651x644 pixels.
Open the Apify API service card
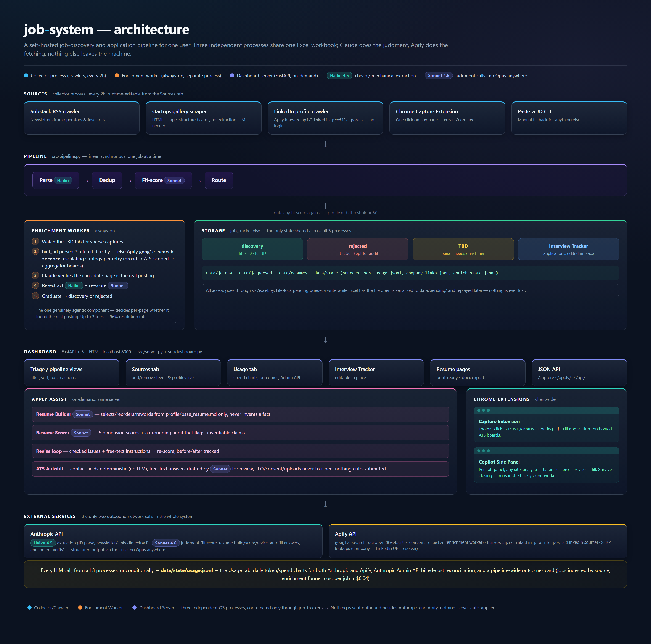click(x=478, y=541)
